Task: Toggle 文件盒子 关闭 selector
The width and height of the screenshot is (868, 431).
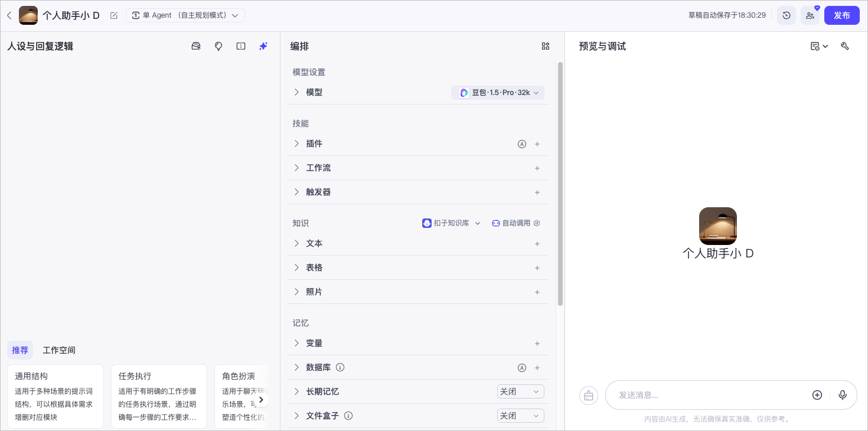Action: point(520,416)
